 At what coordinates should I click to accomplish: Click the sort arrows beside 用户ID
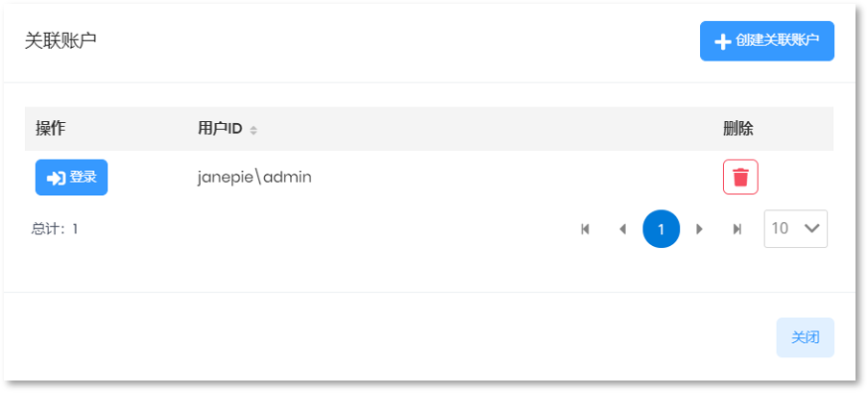(253, 131)
